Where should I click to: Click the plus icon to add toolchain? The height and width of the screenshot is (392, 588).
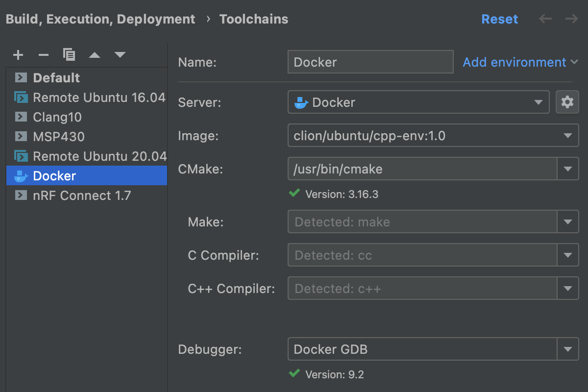coord(18,55)
